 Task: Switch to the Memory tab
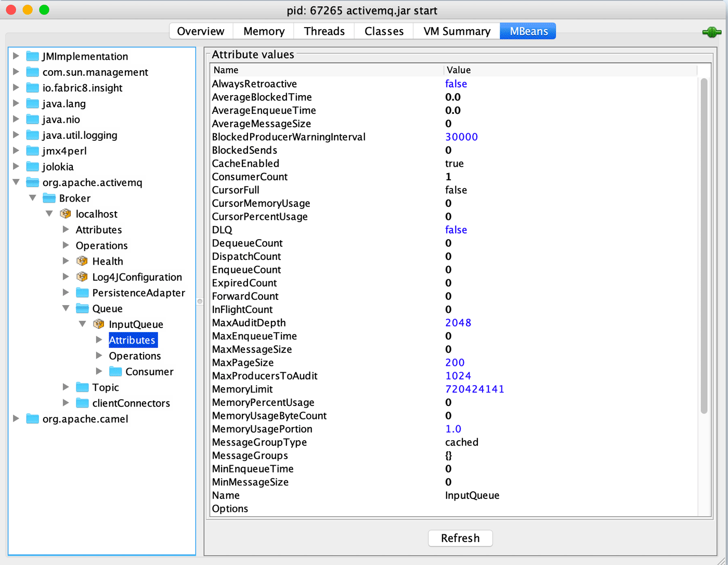[264, 31]
